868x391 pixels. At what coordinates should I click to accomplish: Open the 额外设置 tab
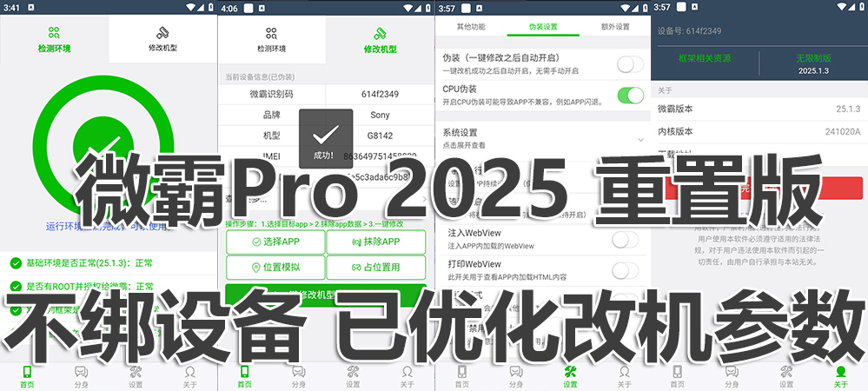[615, 27]
